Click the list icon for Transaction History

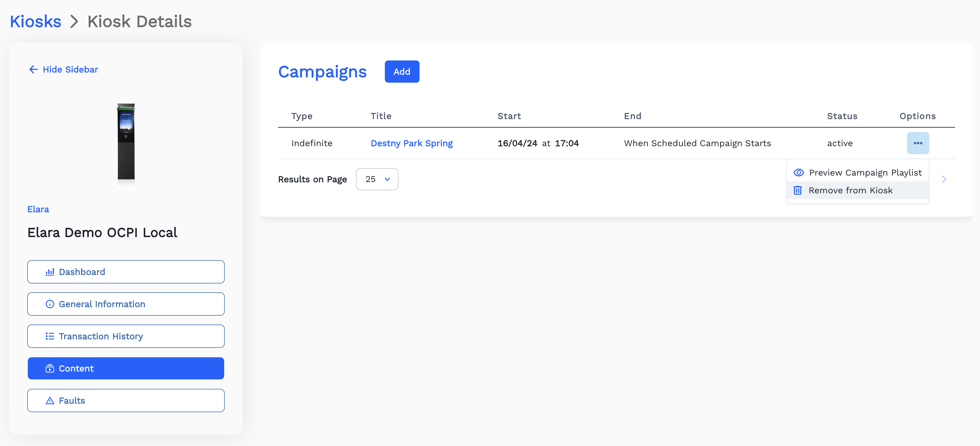[x=50, y=336]
